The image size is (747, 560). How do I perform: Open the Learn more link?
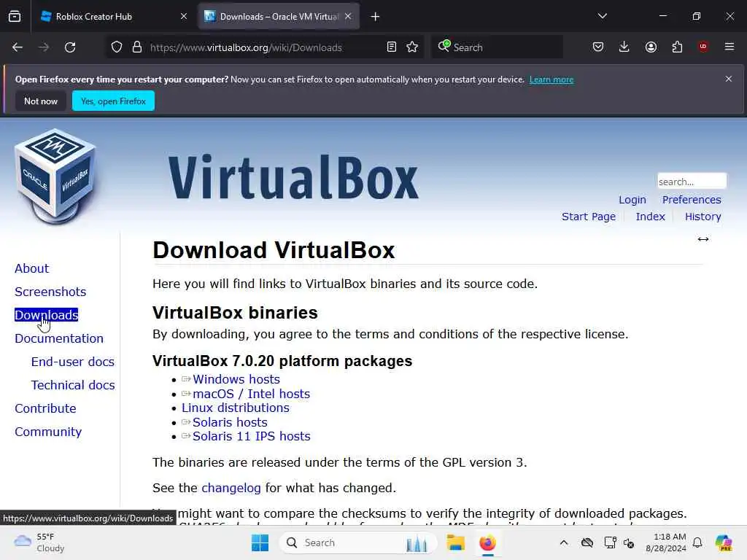click(551, 79)
